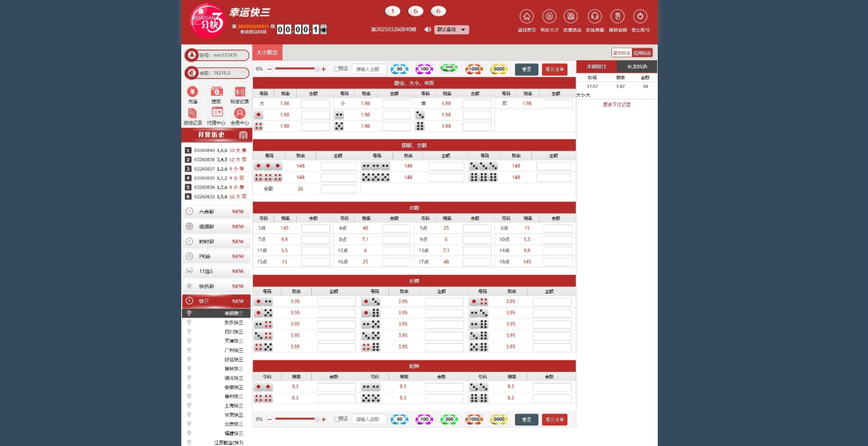Screen dimensions: 868x446
Task: Select the 大小骰宝 tab
Action: (x=267, y=52)
